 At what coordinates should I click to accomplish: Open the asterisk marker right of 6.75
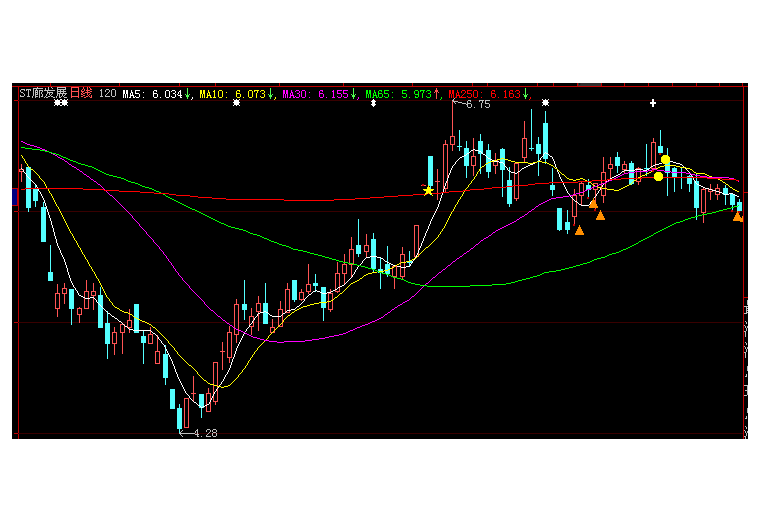point(545,103)
